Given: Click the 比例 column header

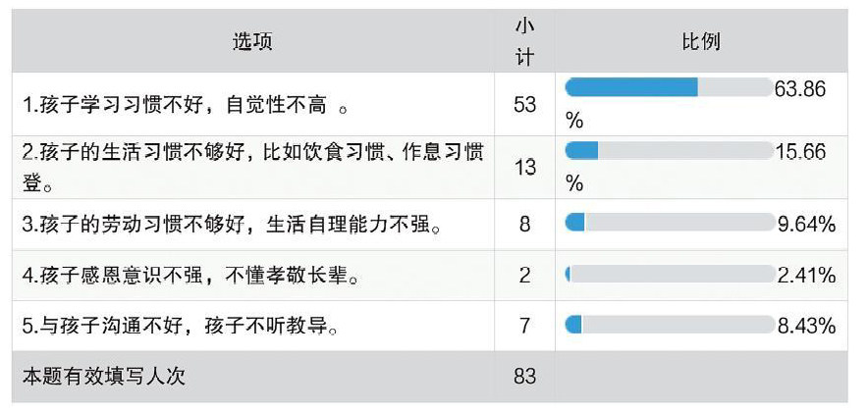Looking at the screenshot, I should click(701, 41).
